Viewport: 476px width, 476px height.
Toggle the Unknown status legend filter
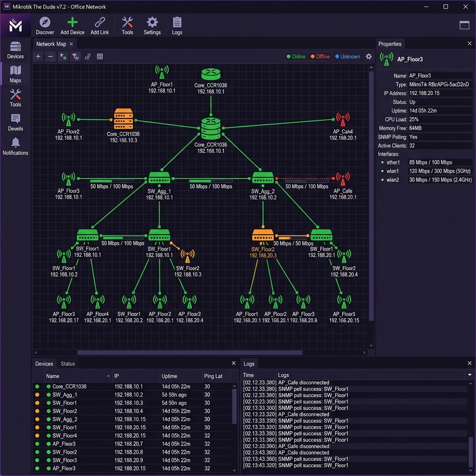pyautogui.click(x=347, y=56)
